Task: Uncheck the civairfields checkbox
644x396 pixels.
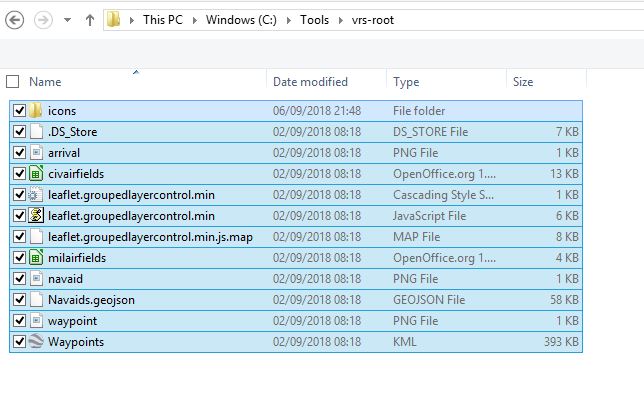Action: (x=19, y=173)
